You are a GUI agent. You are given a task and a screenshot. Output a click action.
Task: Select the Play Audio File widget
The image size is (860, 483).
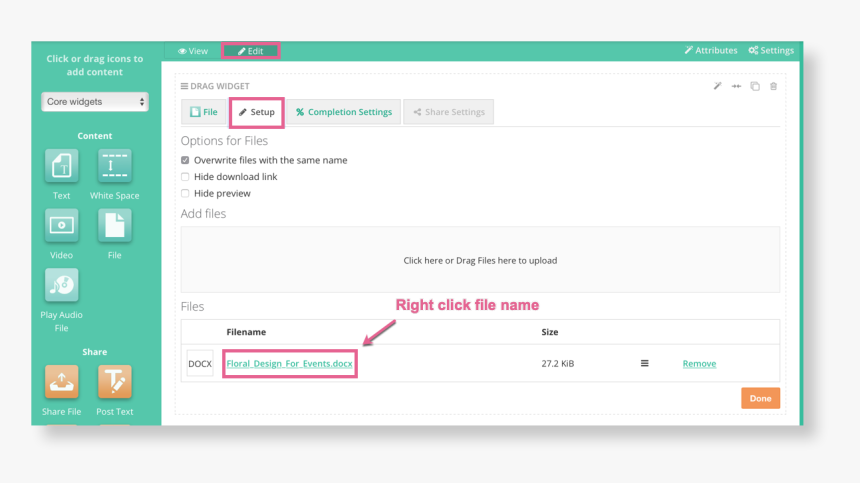(62, 285)
